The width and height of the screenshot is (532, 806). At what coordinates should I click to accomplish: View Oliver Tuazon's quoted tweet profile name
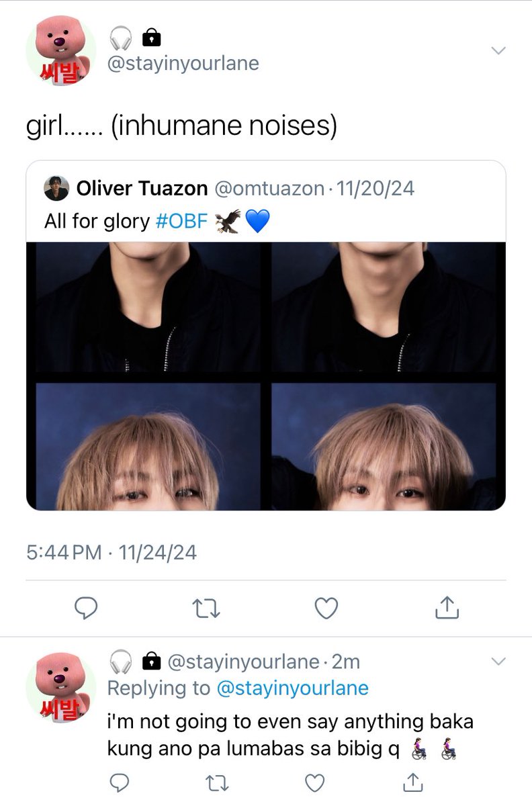[x=142, y=189]
